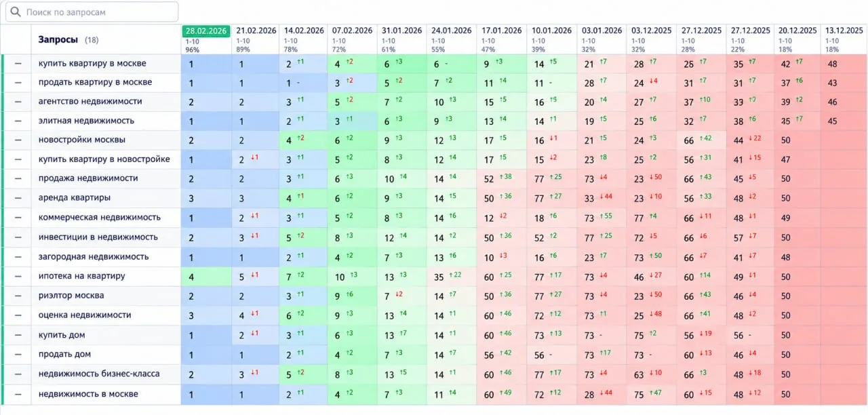Select the 14.02.2026 date column header
Screen dimensions: 868x415
304,39
